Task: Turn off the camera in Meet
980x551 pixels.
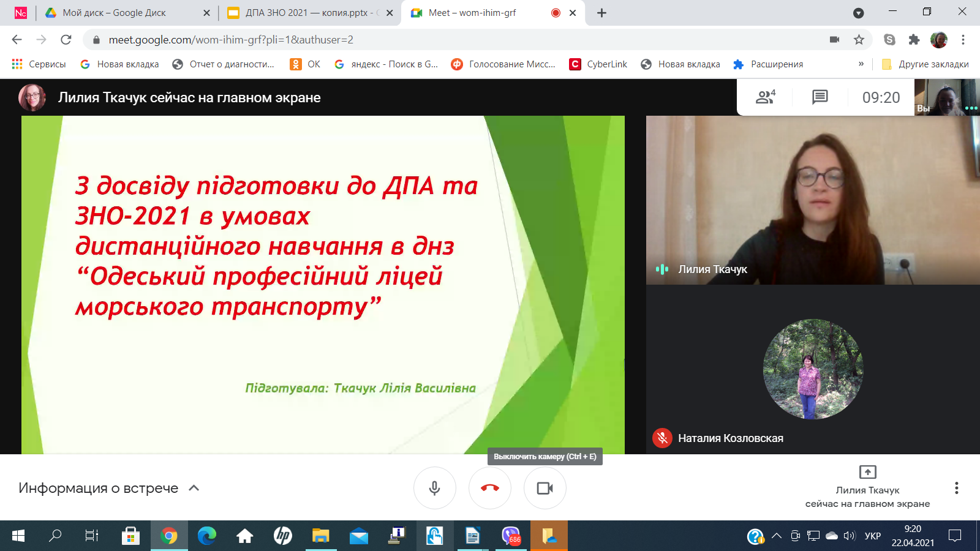Action: [545, 488]
